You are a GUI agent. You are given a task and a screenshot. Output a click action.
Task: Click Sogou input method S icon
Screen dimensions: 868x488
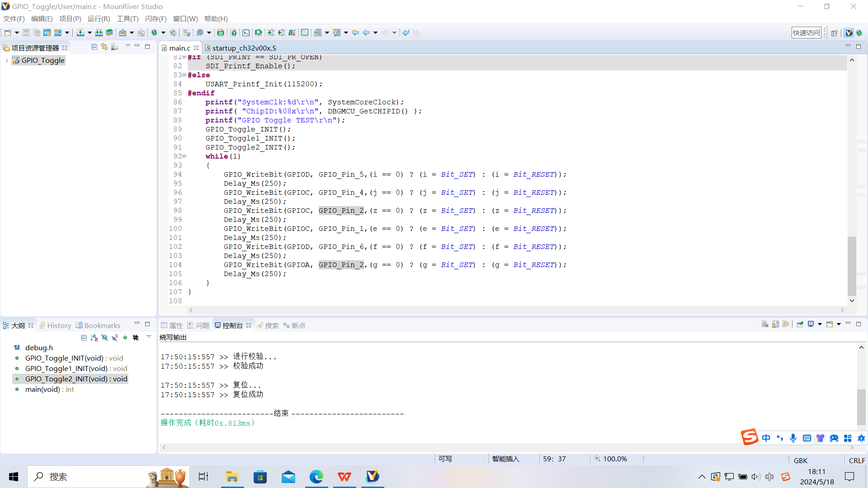(749, 437)
